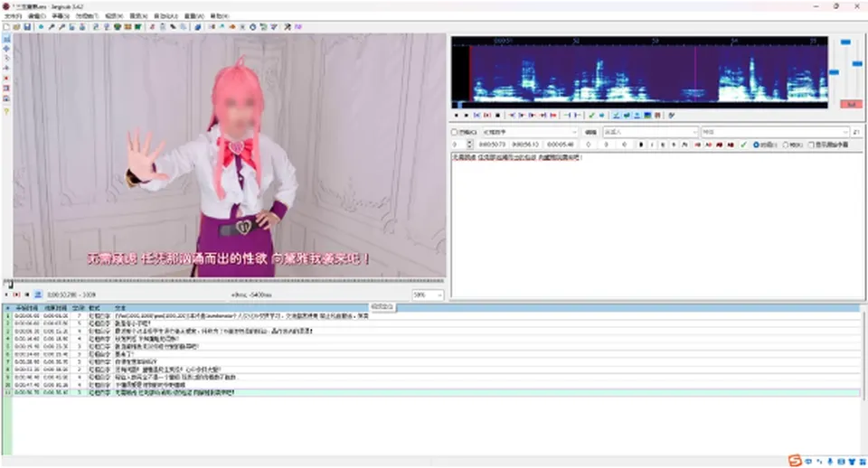Cycle tag hiding mode toolbar icon

point(297,26)
